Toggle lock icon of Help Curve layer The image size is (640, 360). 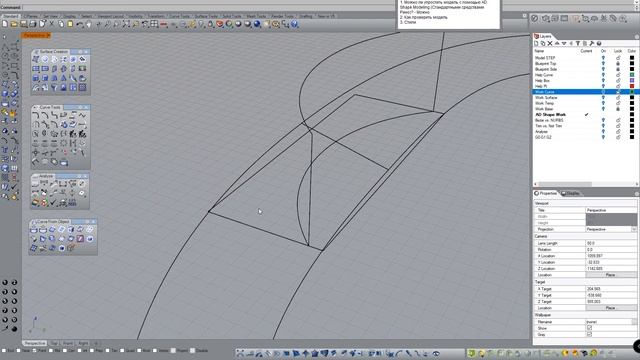click(618, 75)
